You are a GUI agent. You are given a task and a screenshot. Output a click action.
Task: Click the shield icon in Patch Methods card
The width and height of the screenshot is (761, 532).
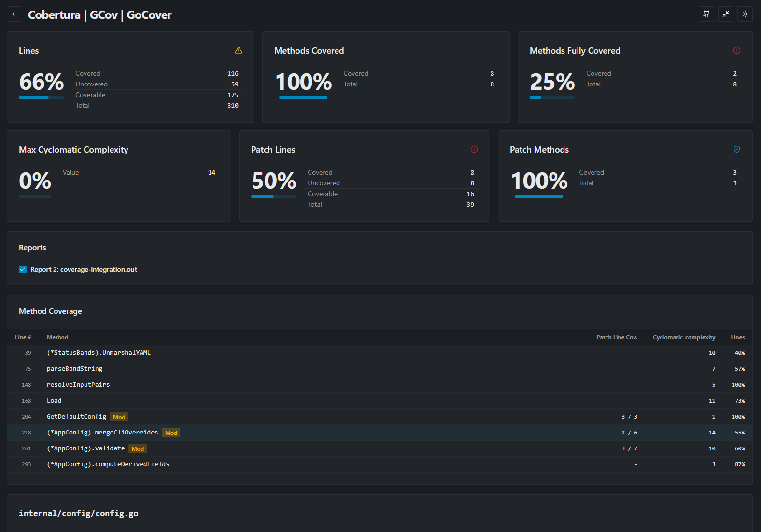coord(737,149)
